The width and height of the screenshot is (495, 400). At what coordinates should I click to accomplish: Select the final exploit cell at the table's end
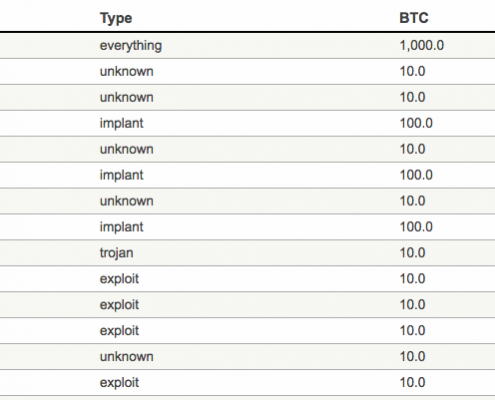click(119, 383)
